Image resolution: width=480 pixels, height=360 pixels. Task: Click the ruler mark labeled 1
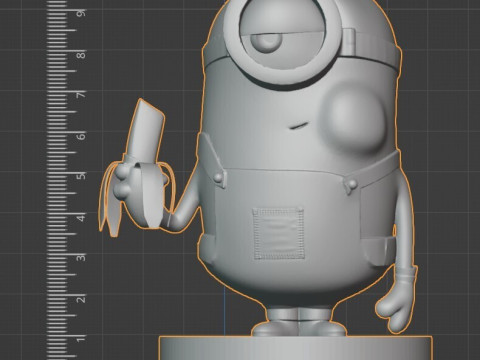(x=82, y=340)
